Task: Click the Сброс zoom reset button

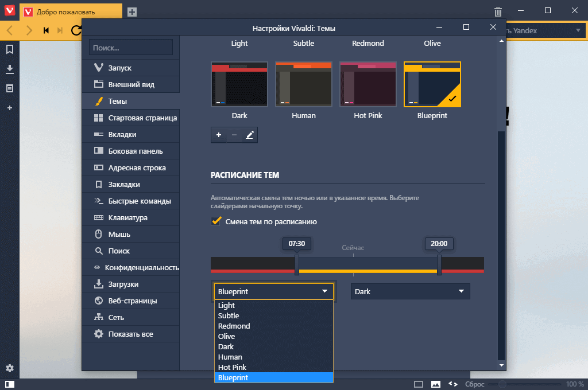Action: 474,384
